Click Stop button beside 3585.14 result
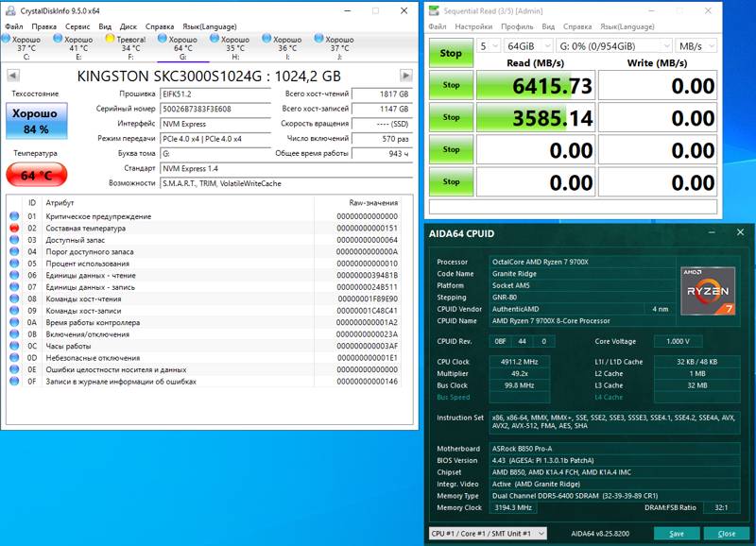The image size is (756, 546). (451, 117)
